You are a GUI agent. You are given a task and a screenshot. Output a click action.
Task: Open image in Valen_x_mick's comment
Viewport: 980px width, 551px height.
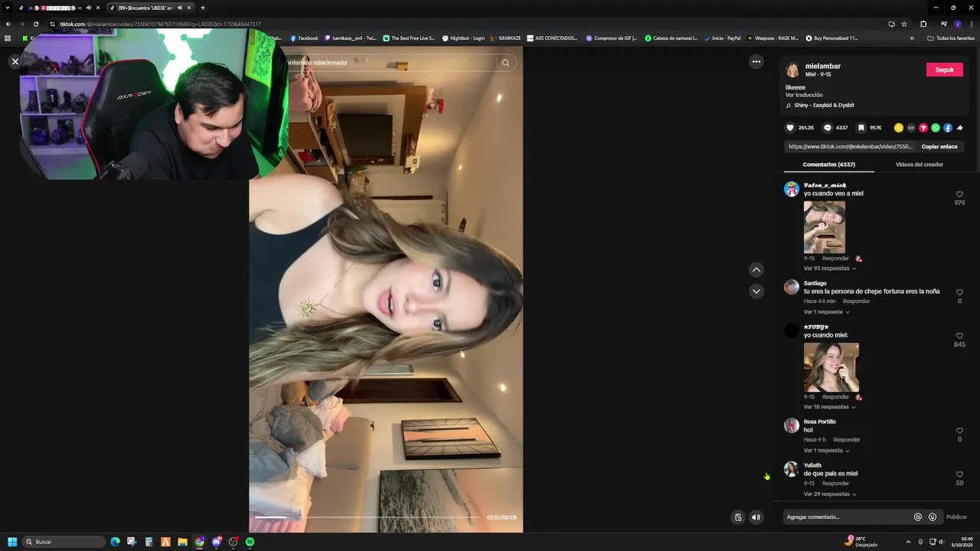tap(825, 227)
